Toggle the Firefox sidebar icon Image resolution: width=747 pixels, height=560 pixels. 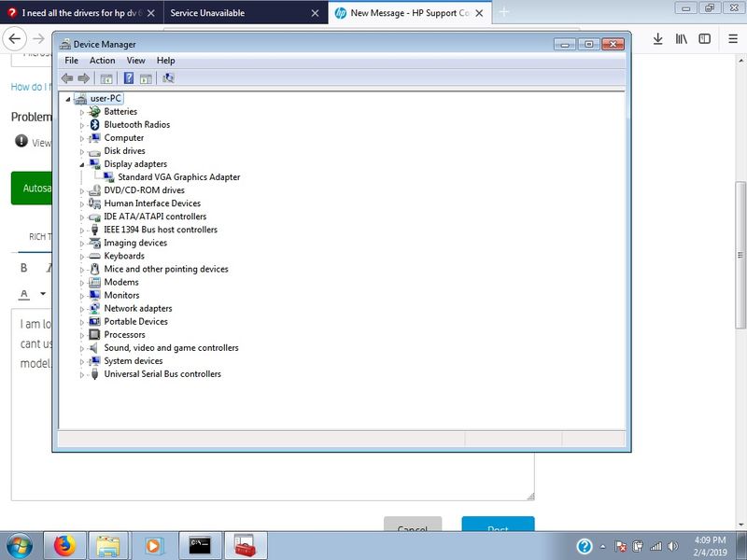tap(705, 39)
